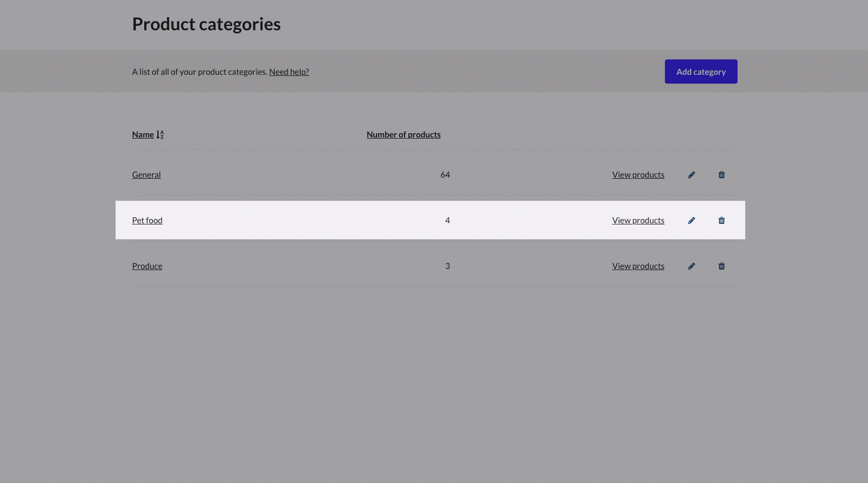Click the Add category button
This screenshot has width=868, height=483.
[701, 72]
